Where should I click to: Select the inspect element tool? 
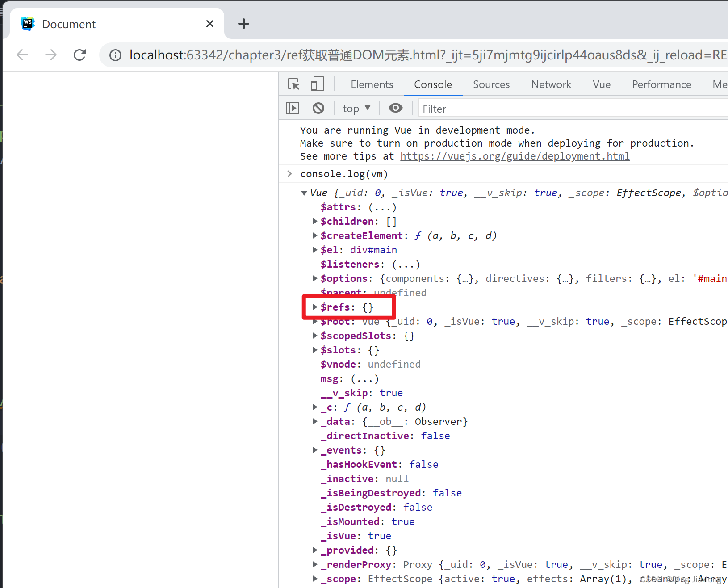click(293, 84)
